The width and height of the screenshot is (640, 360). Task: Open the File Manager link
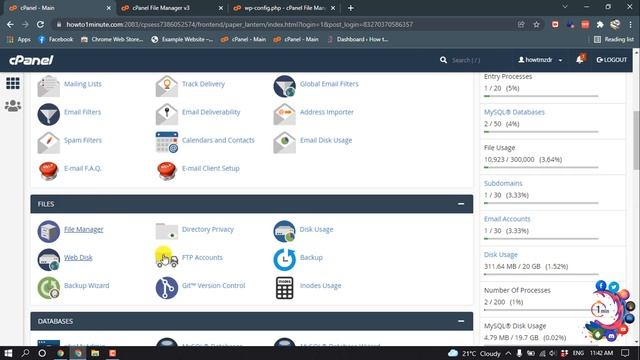coord(83,229)
